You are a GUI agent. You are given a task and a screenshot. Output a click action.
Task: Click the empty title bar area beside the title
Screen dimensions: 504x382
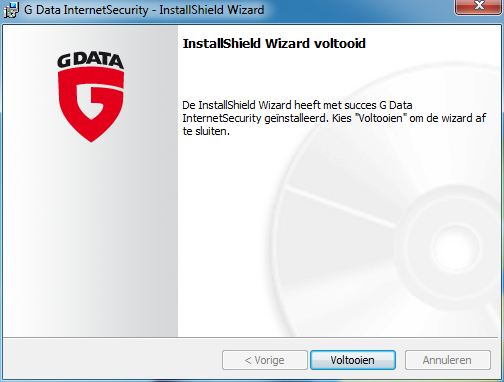coord(360,10)
